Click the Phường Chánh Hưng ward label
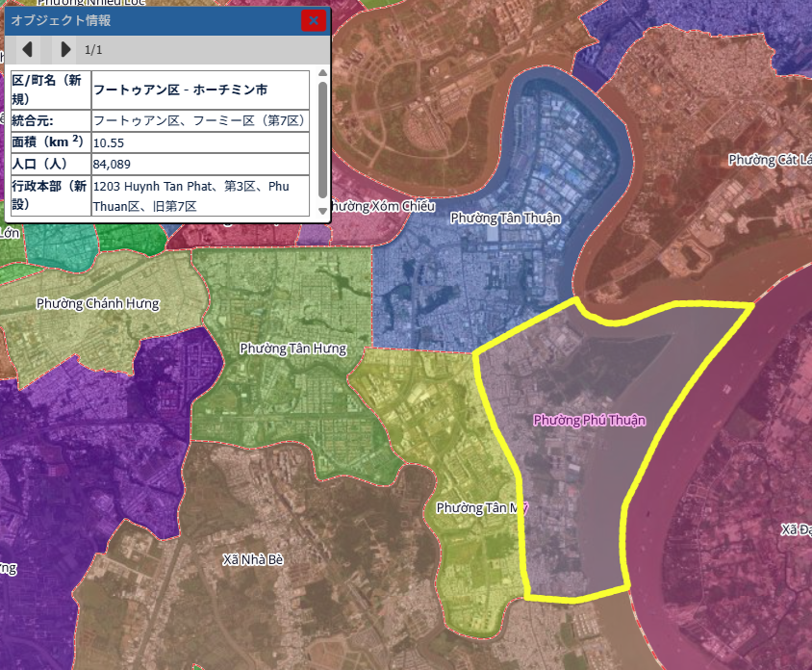This screenshot has height=670, width=812. tap(97, 303)
